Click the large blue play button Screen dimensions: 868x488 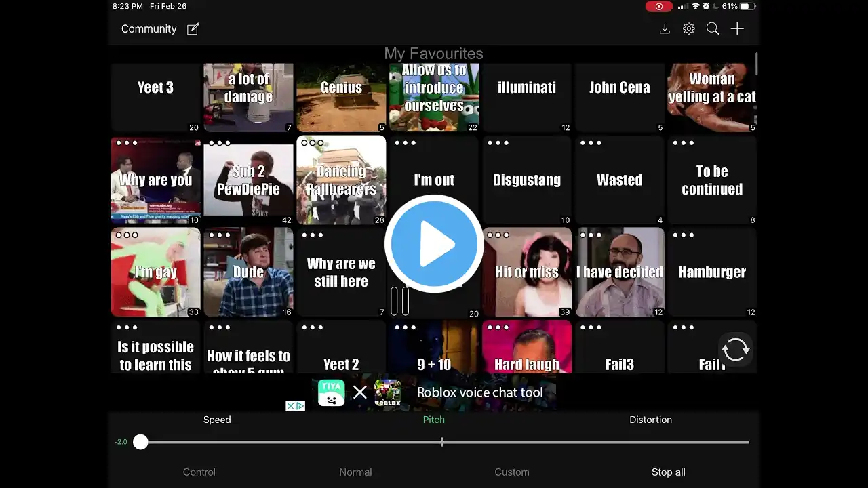tap(434, 244)
